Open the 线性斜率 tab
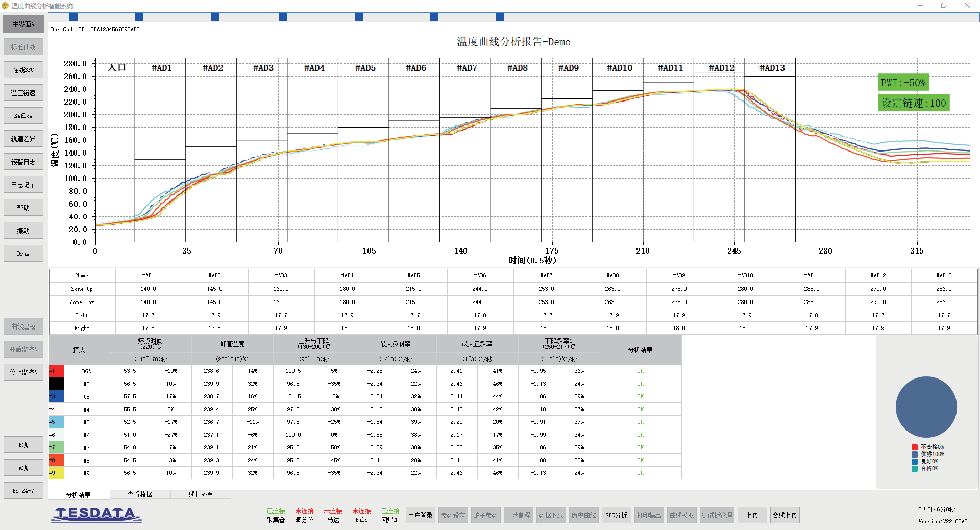This screenshot has width=980, height=530. point(201,494)
